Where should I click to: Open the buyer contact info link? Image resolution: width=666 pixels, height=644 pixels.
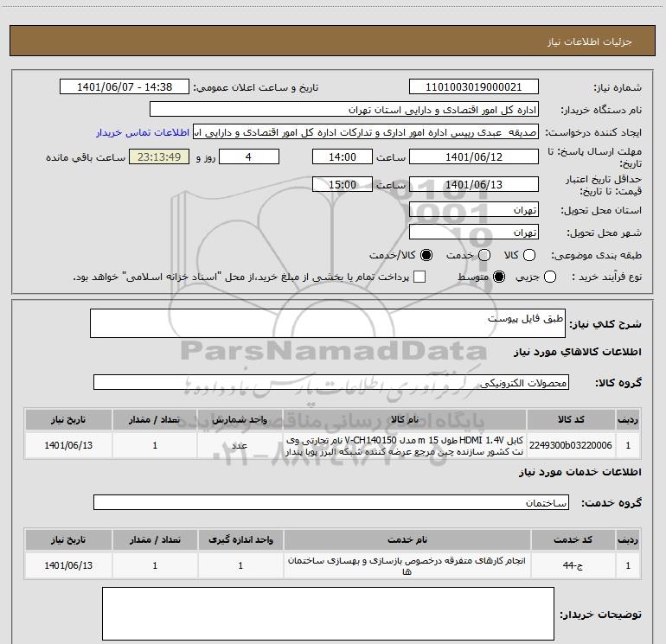coord(143,132)
